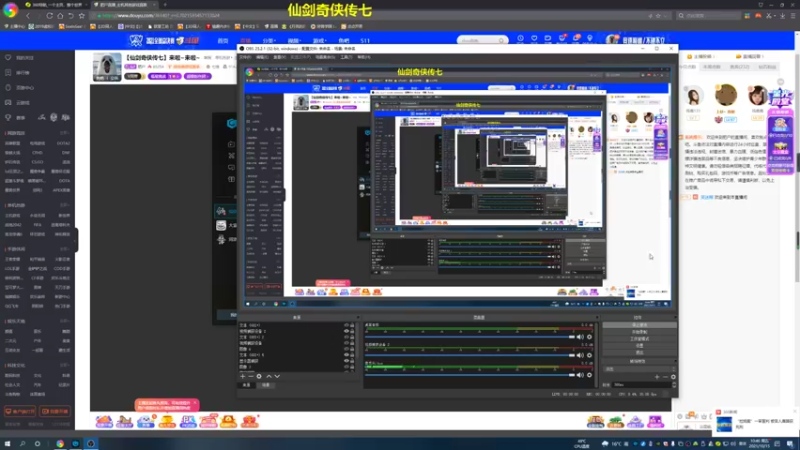Image resolution: width=800 pixels, height=450 pixels.
Task: Enable 工作室模式 in OBS
Action: pyautogui.click(x=639, y=339)
